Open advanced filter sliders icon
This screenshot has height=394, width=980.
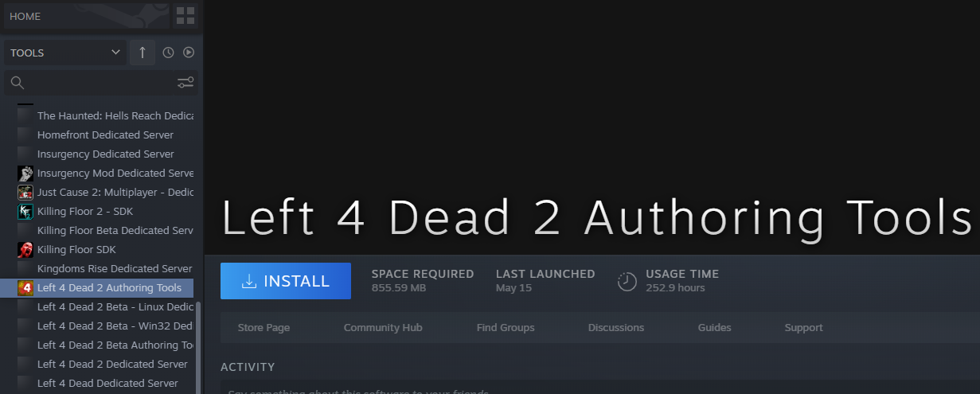click(x=185, y=83)
